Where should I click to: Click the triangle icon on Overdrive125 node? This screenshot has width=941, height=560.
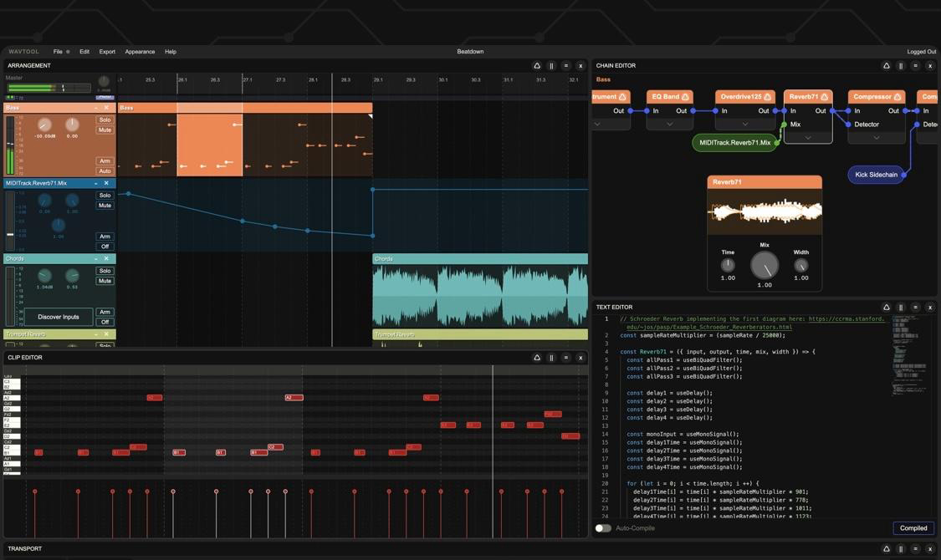click(x=768, y=96)
